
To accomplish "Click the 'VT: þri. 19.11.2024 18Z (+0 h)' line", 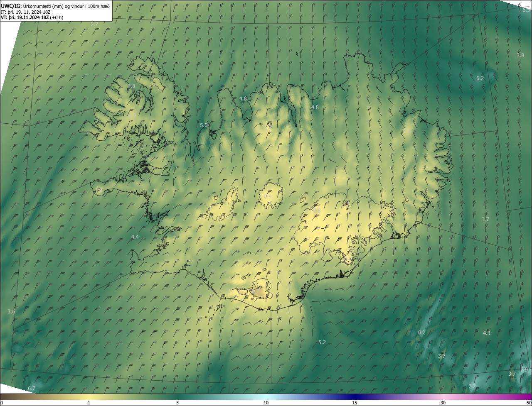I will pyautogui.click(x=32, y=17).
